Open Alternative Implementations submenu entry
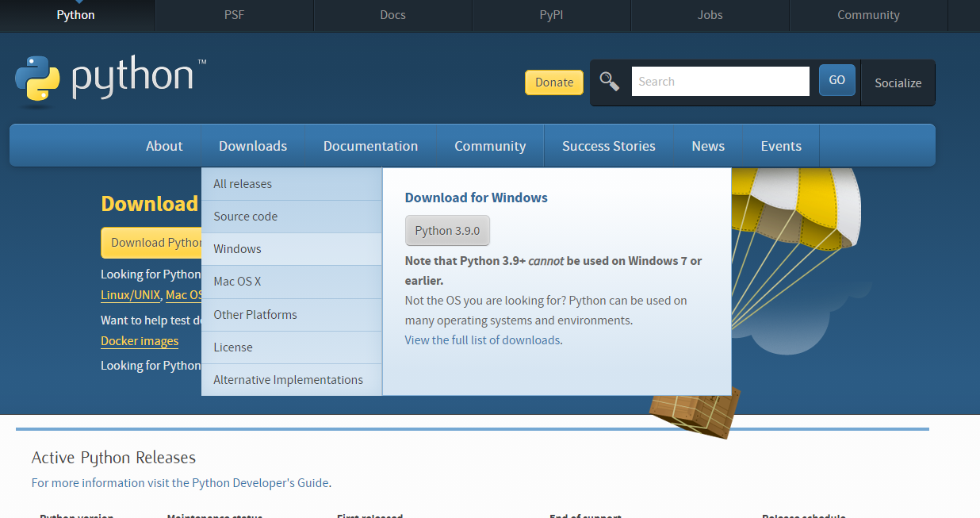This screenshot has height=518, width=980. 292,380
